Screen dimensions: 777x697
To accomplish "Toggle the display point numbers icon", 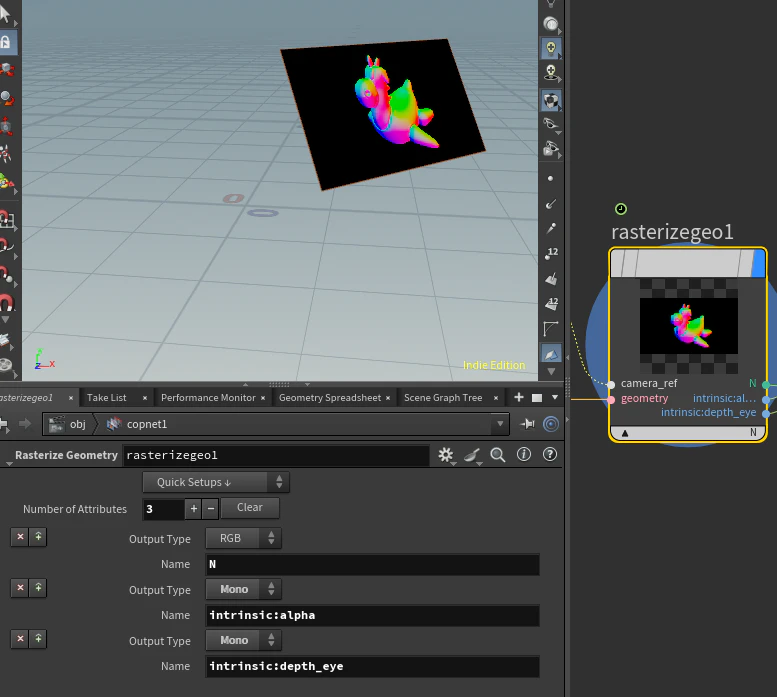I will point(551,254).
